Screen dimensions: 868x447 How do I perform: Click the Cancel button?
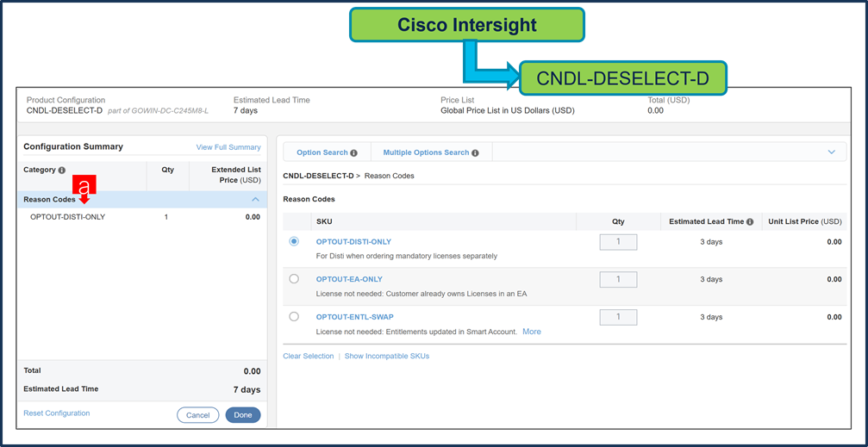197,415
